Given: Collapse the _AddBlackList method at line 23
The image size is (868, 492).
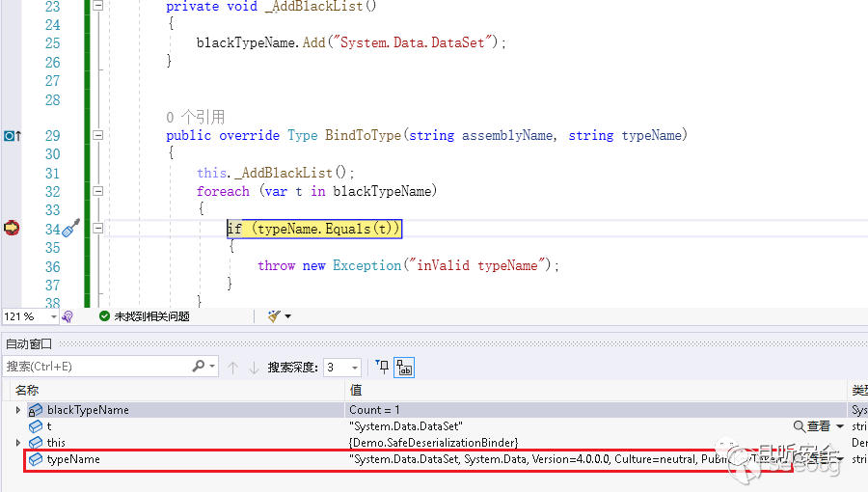Looking at the screenshot, I should click(x=97, y=6).
